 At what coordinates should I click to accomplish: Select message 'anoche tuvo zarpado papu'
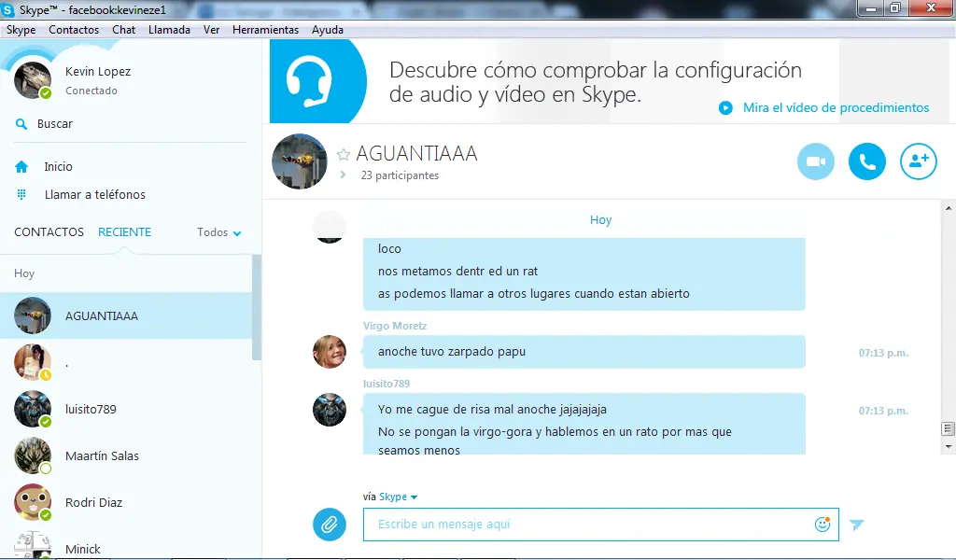452,352
